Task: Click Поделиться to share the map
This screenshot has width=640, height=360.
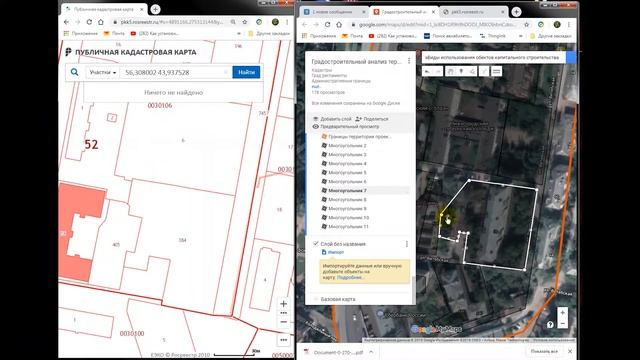Action: (372, 119)
